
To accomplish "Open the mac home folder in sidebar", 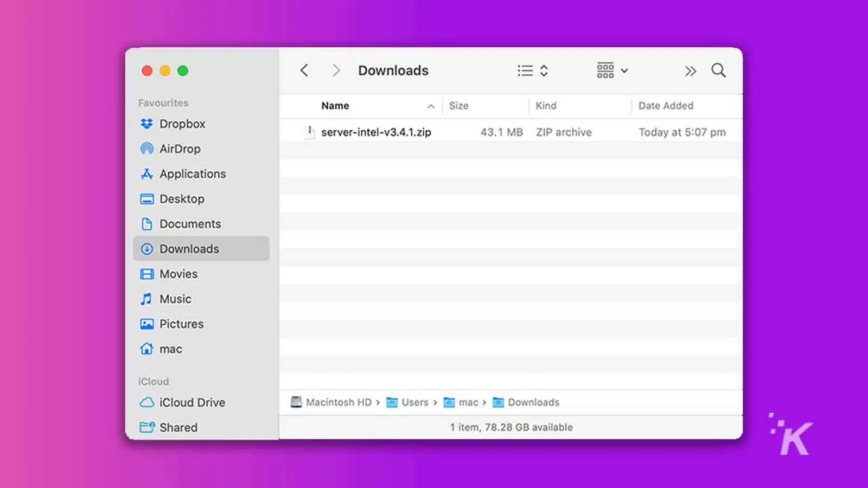I will [x=170, y=349].
